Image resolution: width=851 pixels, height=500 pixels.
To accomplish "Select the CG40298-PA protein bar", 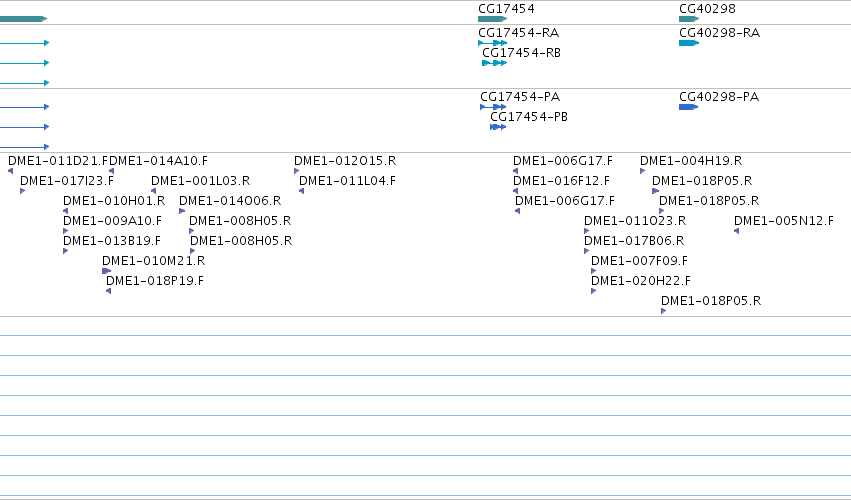I will tap(688, 107).
